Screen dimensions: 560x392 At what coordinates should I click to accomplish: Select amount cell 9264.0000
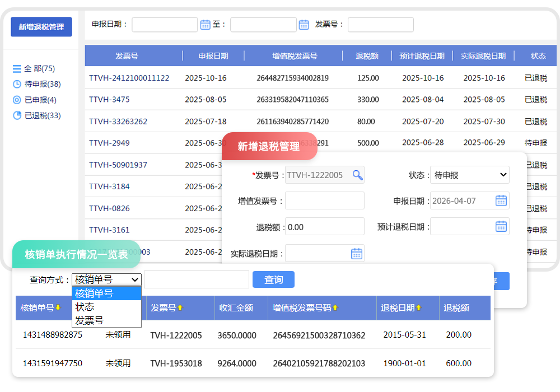[x=237, y=363]
